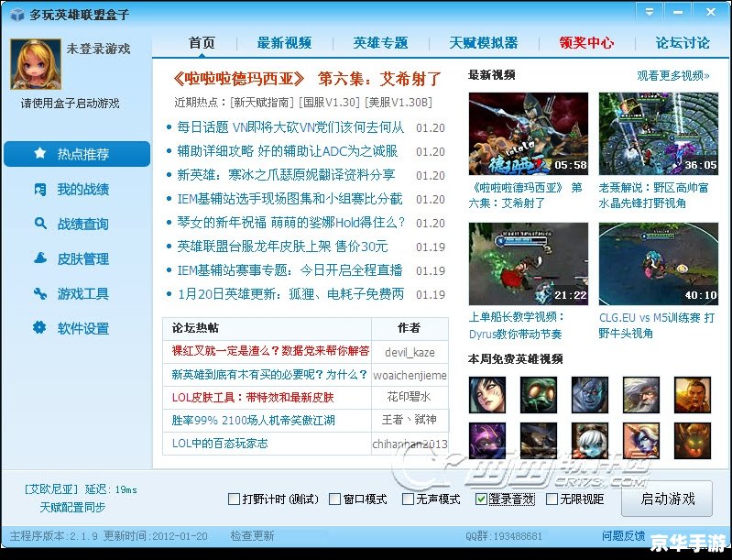The width and height of the screenshot is (732, 560).
Task: Go to the 论坛讨论 tab
Action: click(x=683, y=43)
